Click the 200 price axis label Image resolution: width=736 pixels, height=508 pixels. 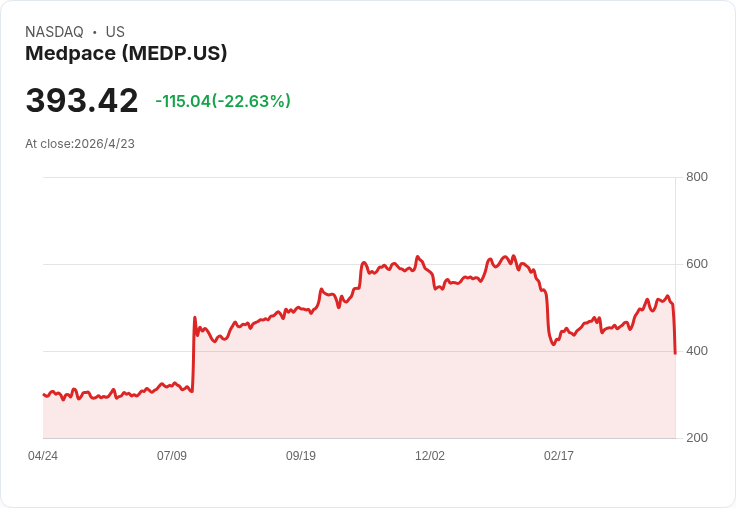tap(696, 438)
